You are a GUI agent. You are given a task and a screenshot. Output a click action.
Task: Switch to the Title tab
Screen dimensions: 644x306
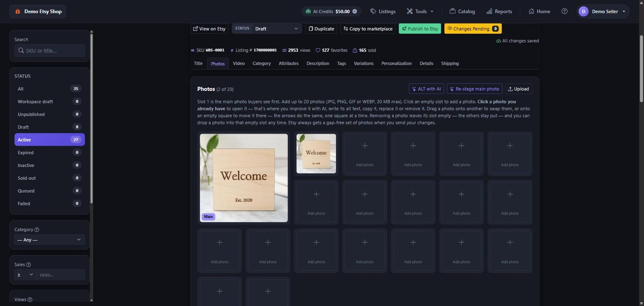click(198, 63)
